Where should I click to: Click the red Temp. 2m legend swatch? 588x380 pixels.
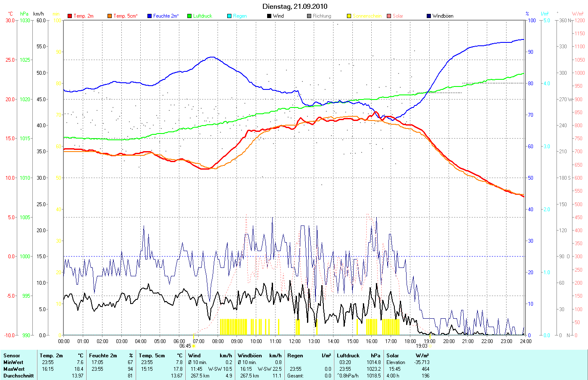pyautogui.click(x=70, y=16)
